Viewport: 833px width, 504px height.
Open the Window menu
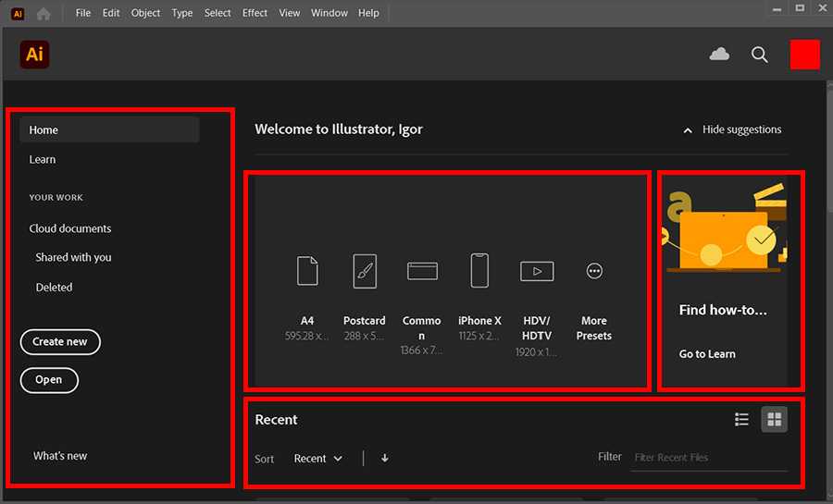(x=329, y=13)
